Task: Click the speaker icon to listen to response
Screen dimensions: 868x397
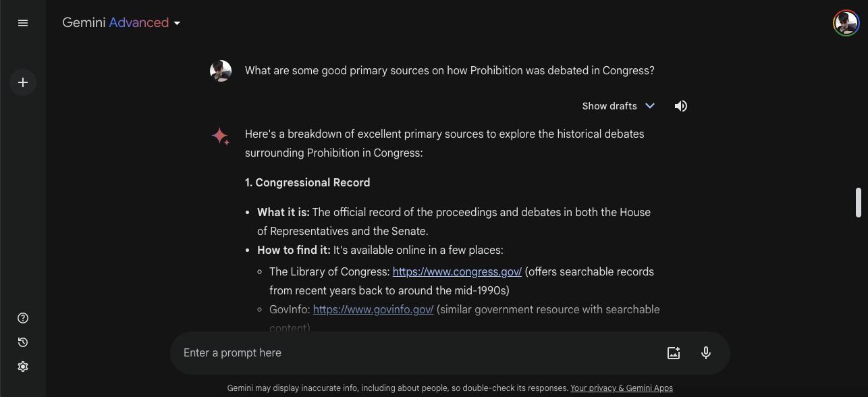Action: click(681, 106)
